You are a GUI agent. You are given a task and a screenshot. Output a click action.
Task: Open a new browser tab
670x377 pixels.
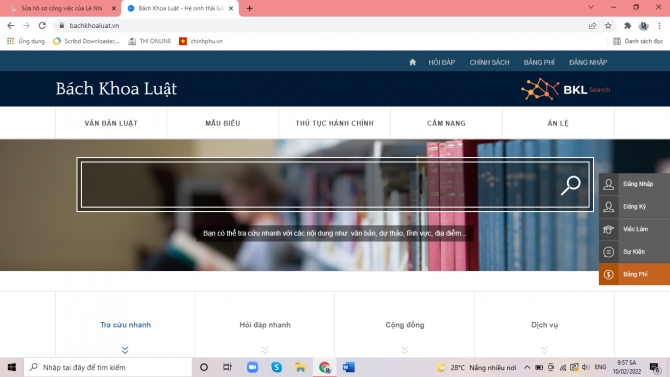tap(250, 9)
